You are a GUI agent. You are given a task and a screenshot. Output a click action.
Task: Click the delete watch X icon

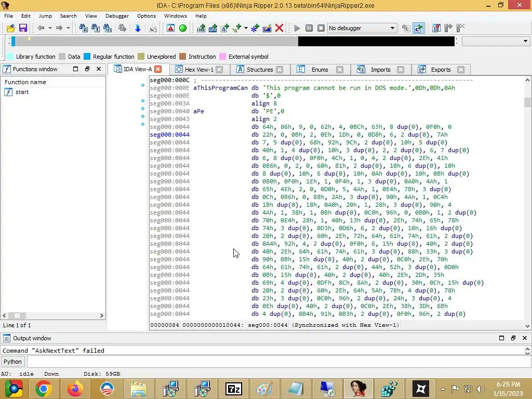tap(460, 28)
